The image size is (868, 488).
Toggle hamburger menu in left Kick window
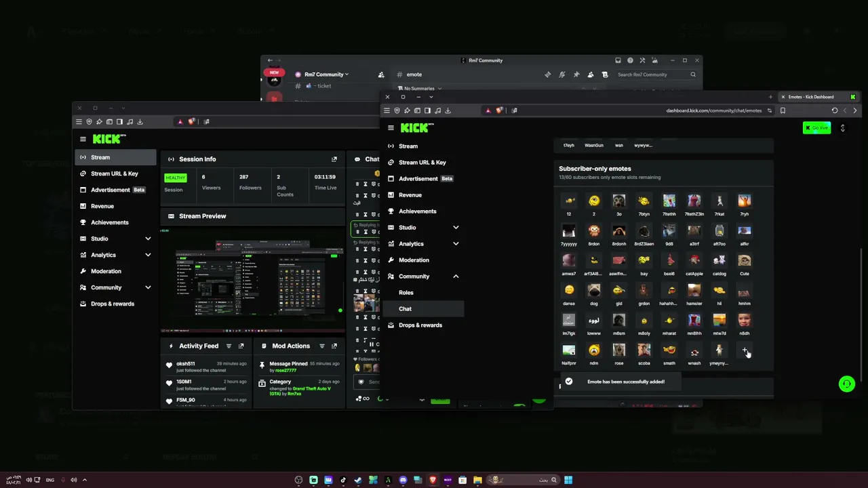83,139
